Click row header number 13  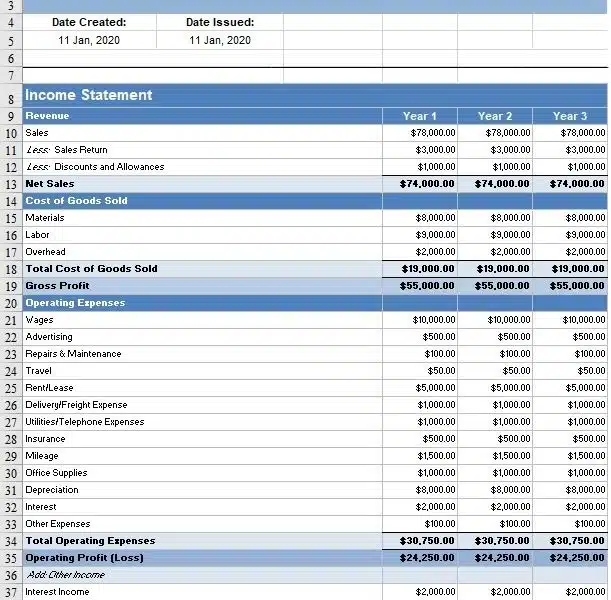point(11,184)
